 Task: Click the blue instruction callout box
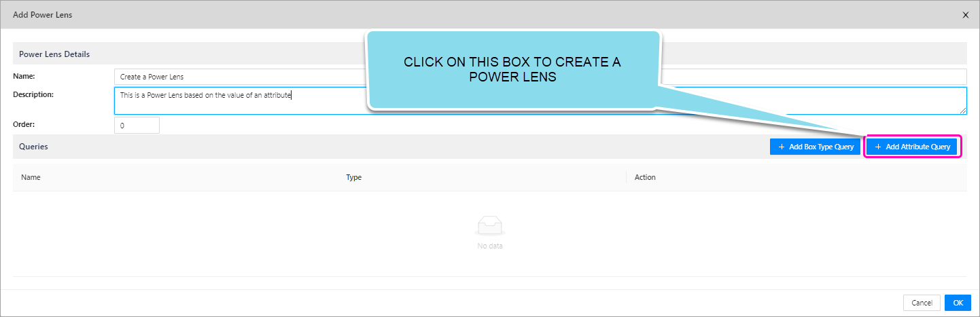tap(512, 70)
